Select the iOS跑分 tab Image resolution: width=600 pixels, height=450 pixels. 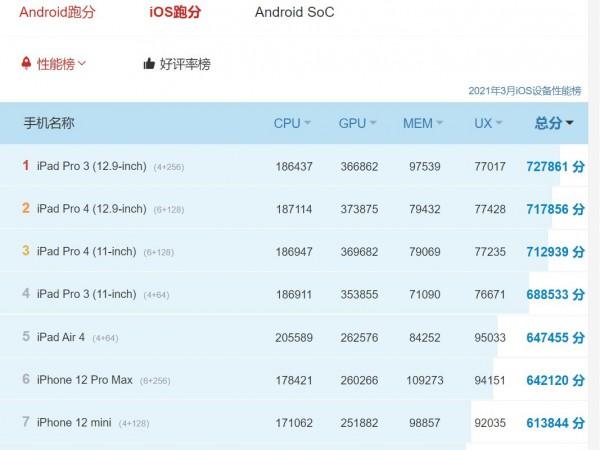[175, 12]
